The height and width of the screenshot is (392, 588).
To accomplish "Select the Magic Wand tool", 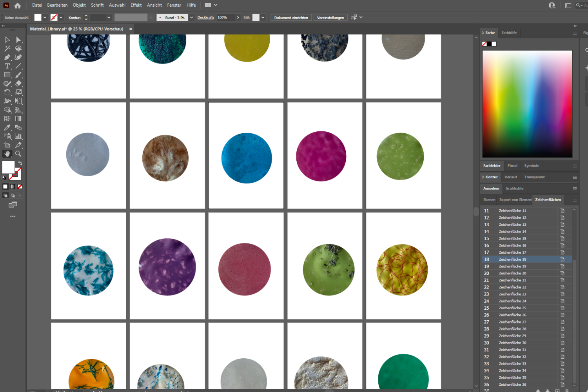I will point(7,49).
